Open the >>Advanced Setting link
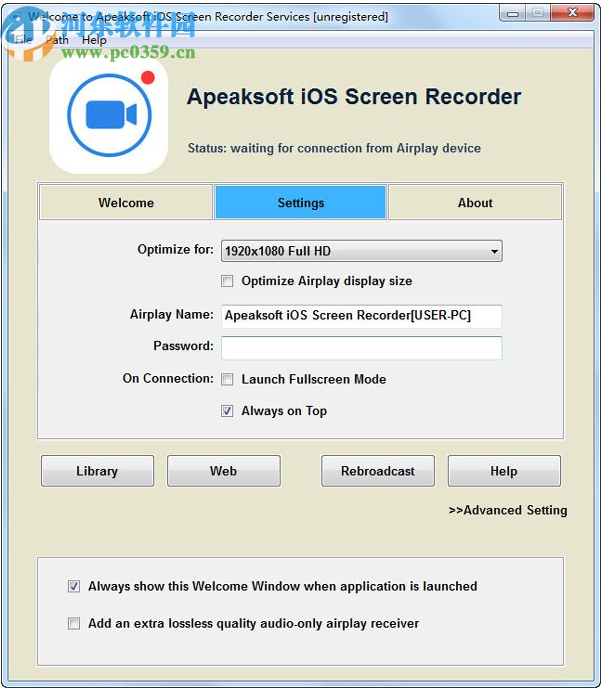This screenshot has height=690, width=604. pyautogui.click(x=508, y=510)
